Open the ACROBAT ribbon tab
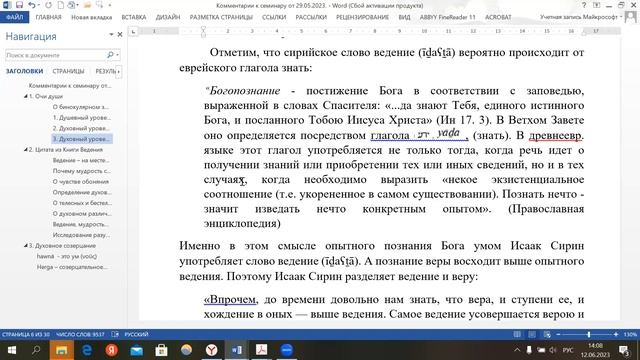640x360 pixels. (x=498, y=17)
